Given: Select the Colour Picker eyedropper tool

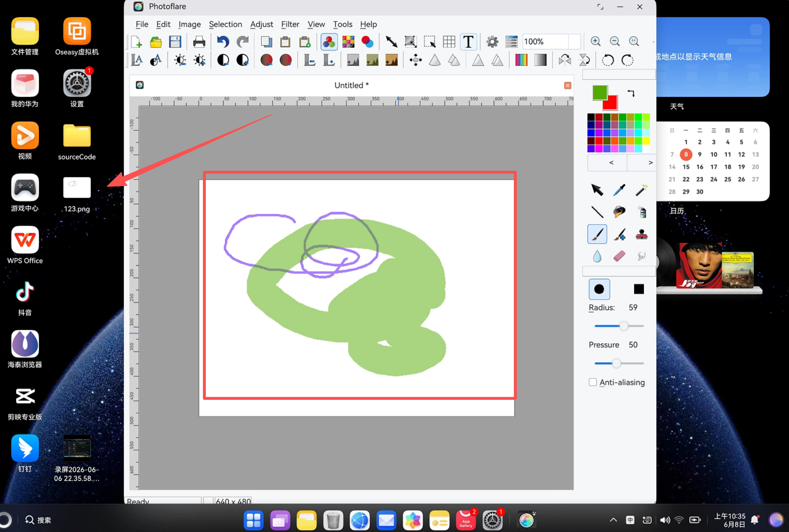Looking at the screenshot, I should pos(619,190).
